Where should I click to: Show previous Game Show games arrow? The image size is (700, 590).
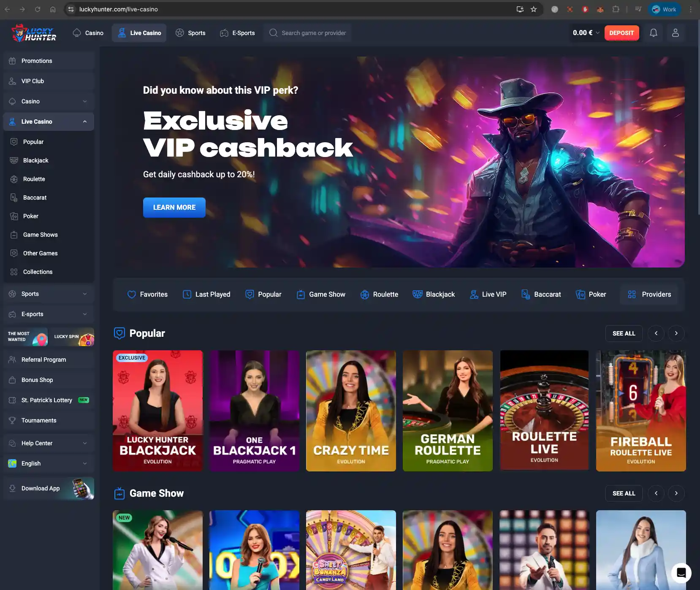(x=656, y=493)
